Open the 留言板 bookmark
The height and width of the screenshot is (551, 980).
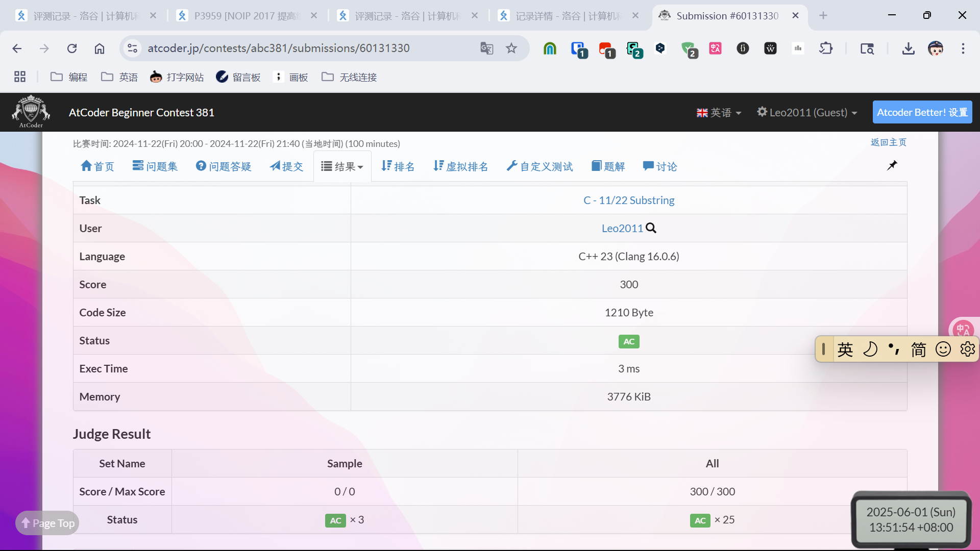pos(238,77)
